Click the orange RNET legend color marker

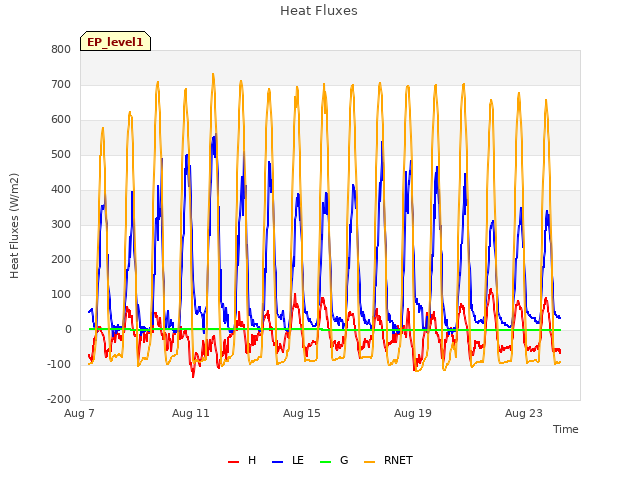tap(370, 462)
